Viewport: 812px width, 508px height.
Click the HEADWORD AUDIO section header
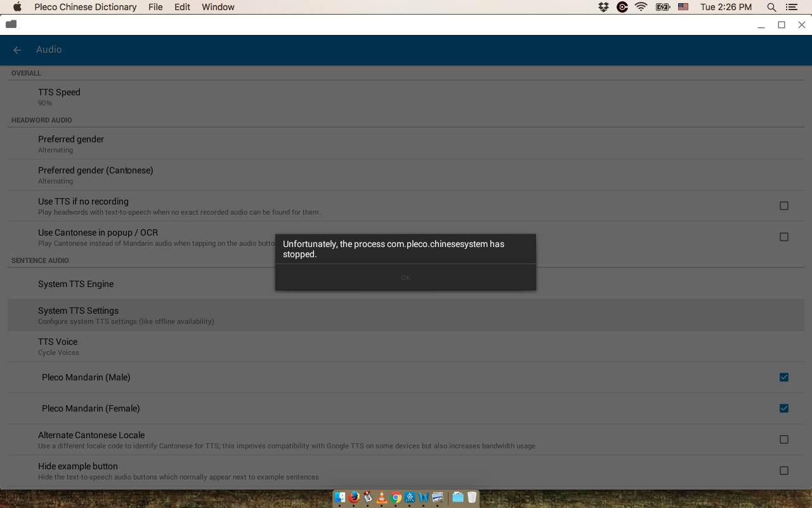click(x=42, y=120)
